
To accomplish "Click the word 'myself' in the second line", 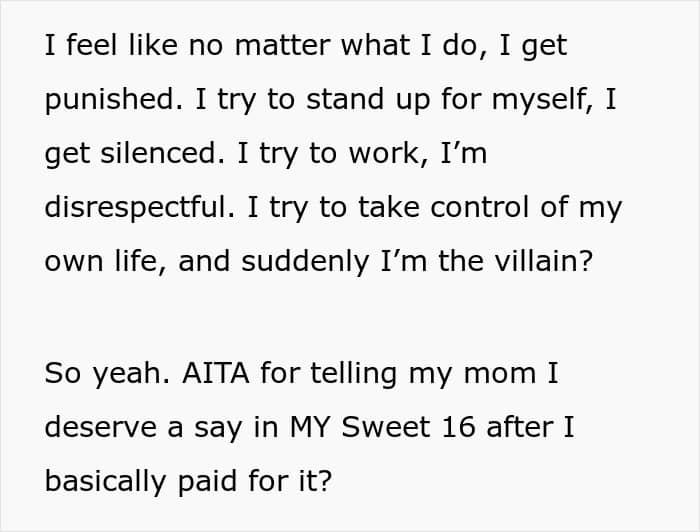I will (x=539, y=100).
